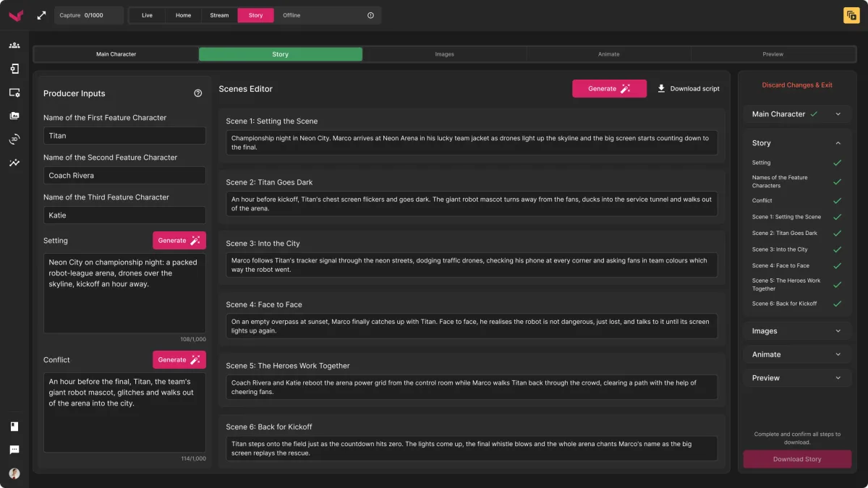This screenshot has width=868, height=488.
Task: Click the Offline status label
Action: point(292,15)
